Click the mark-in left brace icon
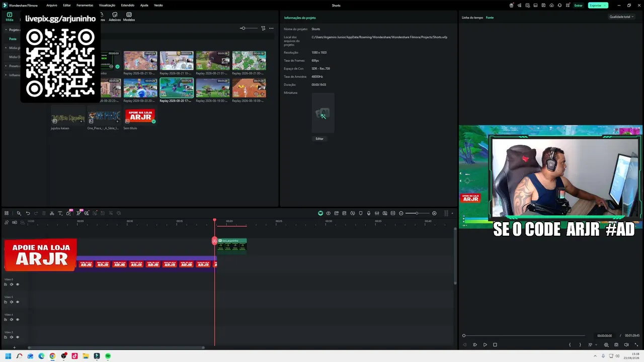 click(x=570, y=345)
